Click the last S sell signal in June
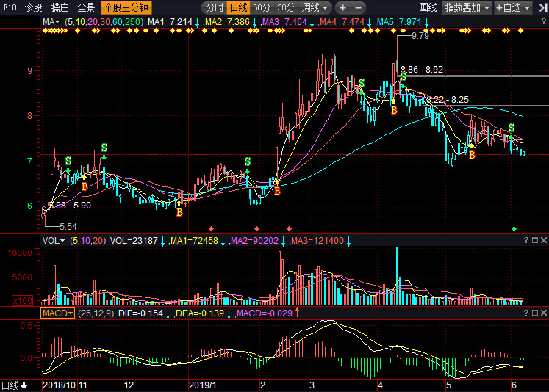The image size is (549, 392). coord(512,128)
